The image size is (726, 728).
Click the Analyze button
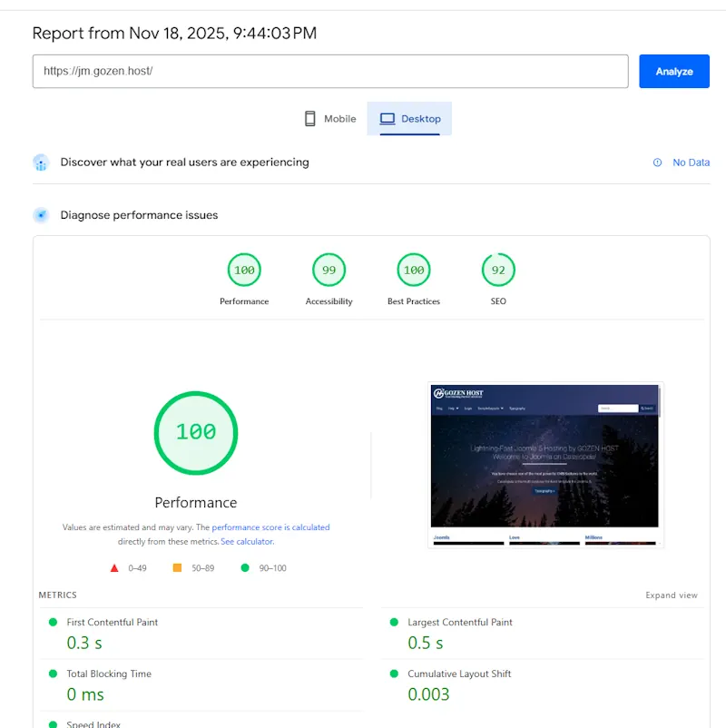coord(674,71)
